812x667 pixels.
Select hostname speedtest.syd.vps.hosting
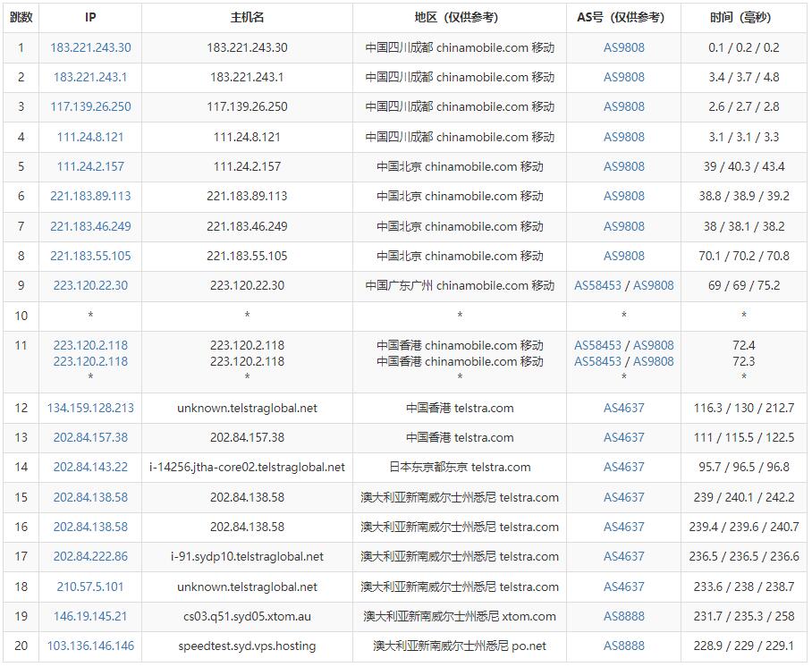(247, 646)
